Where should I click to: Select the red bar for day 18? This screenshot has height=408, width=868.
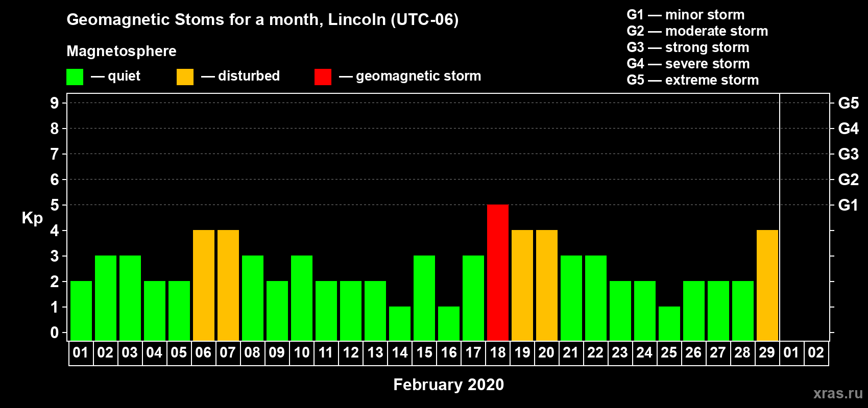tap(498, 272)
